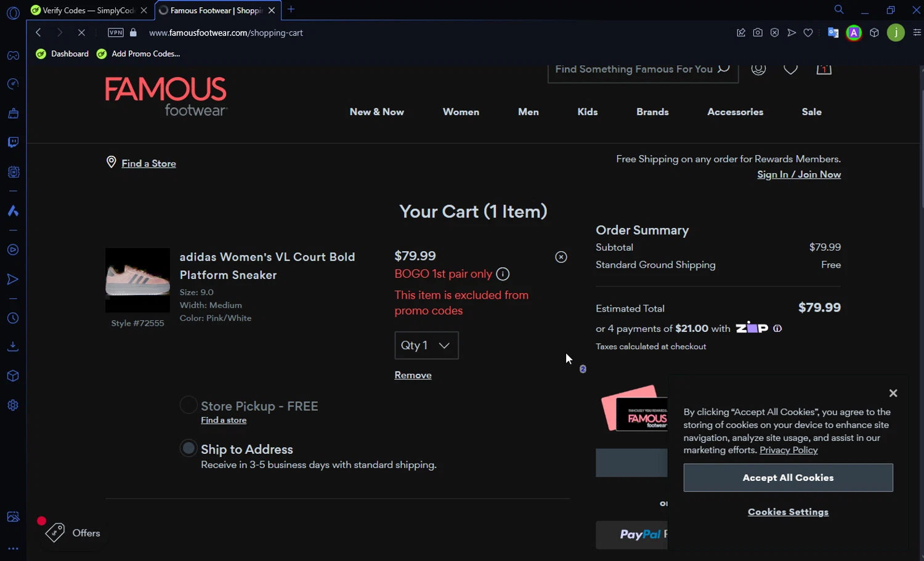
Task: Open the Privacy Policy link
Action: point(788,450)
